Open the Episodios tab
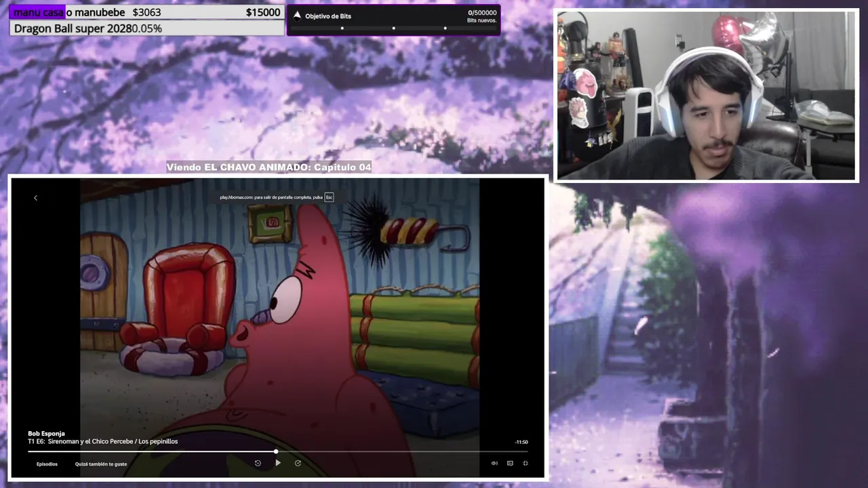The image size is (868, 488). 47,464
